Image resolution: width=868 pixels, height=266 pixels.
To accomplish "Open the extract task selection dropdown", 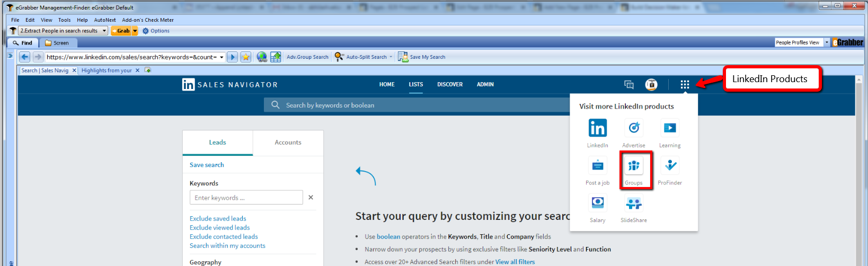I will coord(104,31).
